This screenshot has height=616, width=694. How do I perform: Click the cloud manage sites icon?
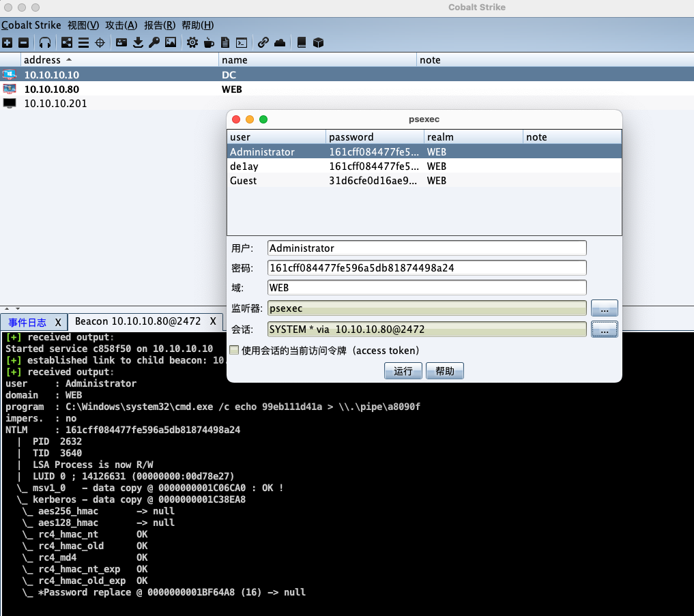click(280, 42)
